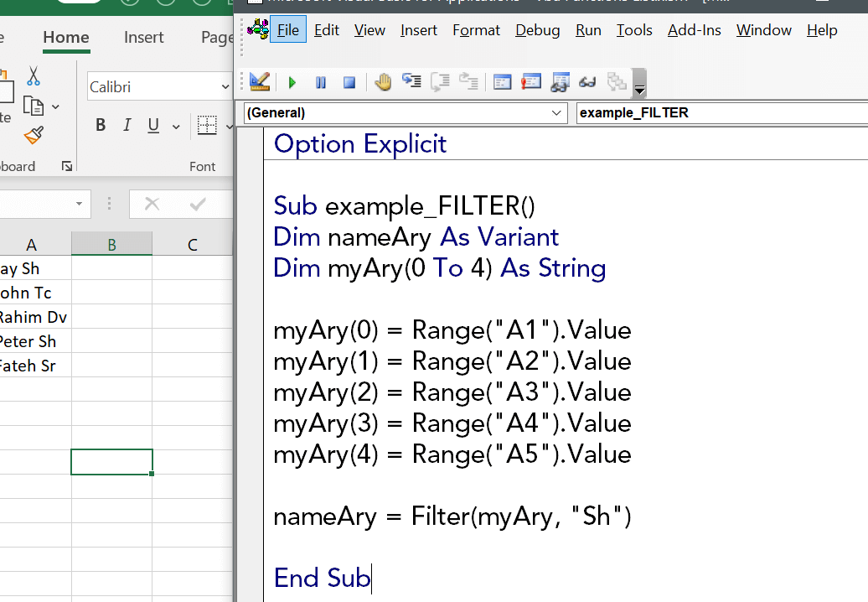Viewport: 868px width, 602px height.
Task: Open the Locals window
Action: (x=502, y=82)
